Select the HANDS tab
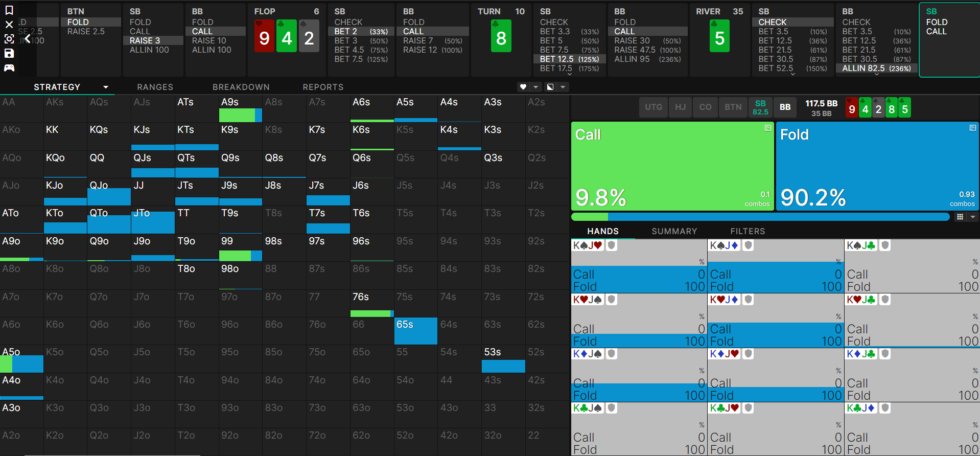The image size is (980, 456). click(603, 232)
